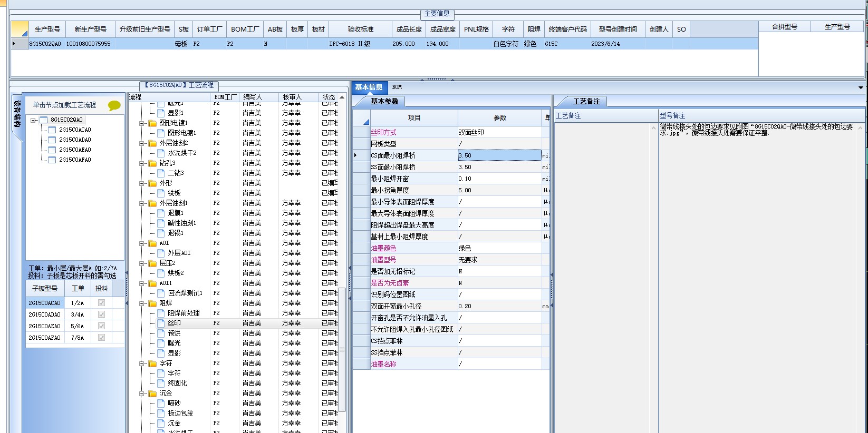This screenshot has height=433, width=868.
Task: Sort by the 生产型号 column header
Action: [x=47, y=29]
